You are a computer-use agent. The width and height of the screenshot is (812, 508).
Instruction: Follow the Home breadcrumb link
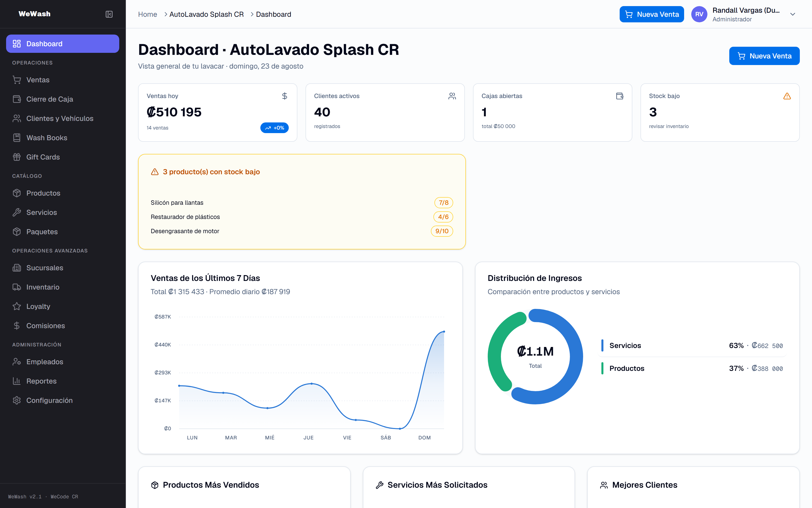pos(148,14)
